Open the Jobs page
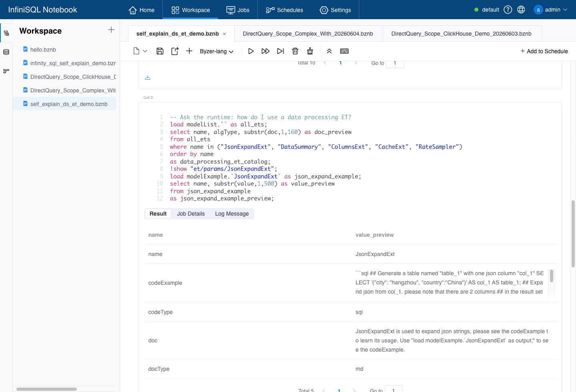 click(238, 10)
